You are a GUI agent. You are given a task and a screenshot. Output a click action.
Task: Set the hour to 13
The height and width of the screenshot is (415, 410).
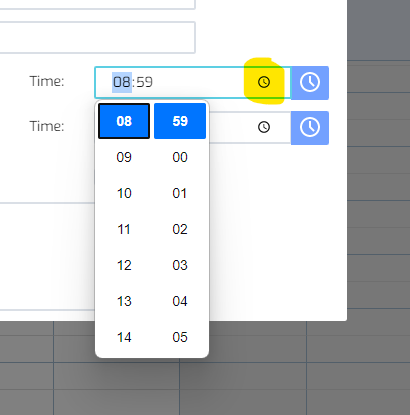pyautogui.click(x=124, y=301)
